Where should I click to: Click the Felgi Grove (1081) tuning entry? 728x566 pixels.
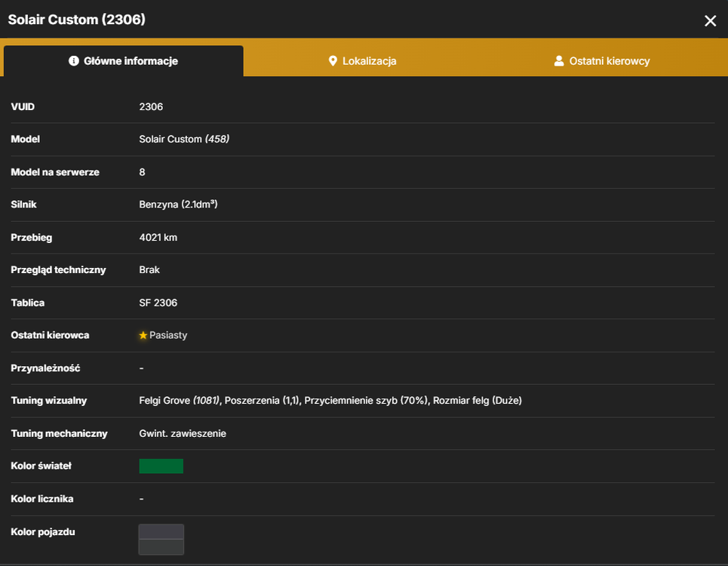pyautogui.click(x=180, y=400)
